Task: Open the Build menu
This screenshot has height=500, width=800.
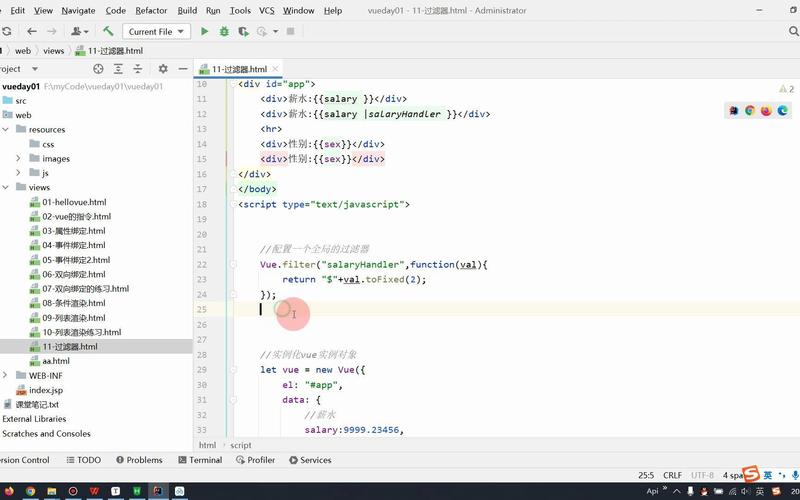Action: pos(187,10)
